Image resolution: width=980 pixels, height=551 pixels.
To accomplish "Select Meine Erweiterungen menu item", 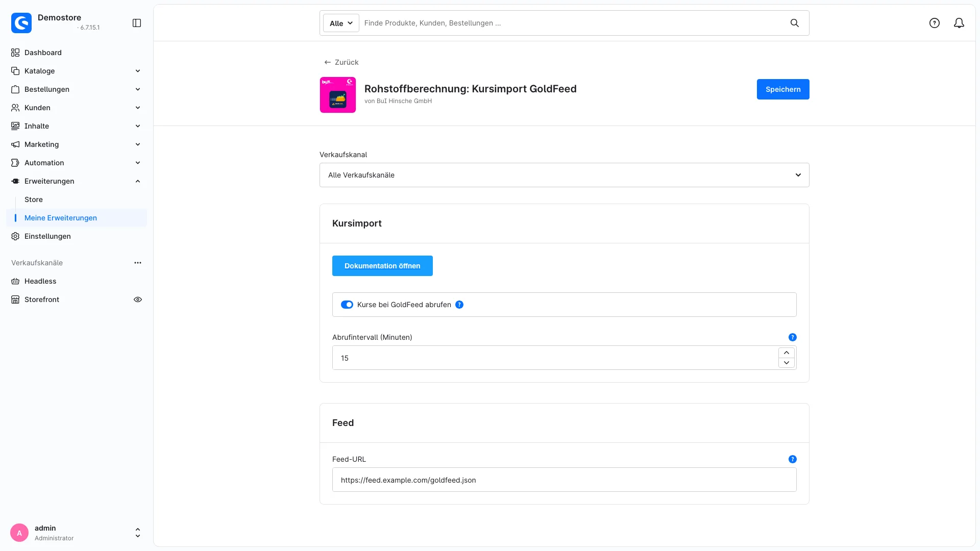I will 77,218.
